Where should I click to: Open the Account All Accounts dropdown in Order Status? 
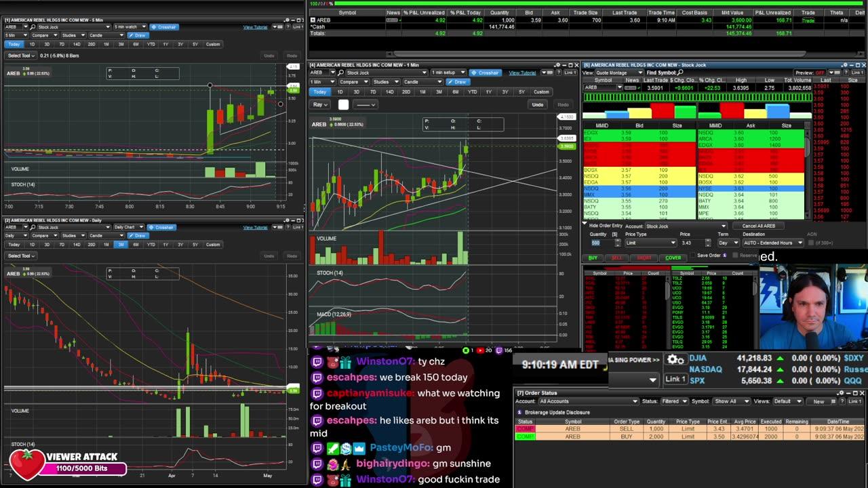coord(588,401)
